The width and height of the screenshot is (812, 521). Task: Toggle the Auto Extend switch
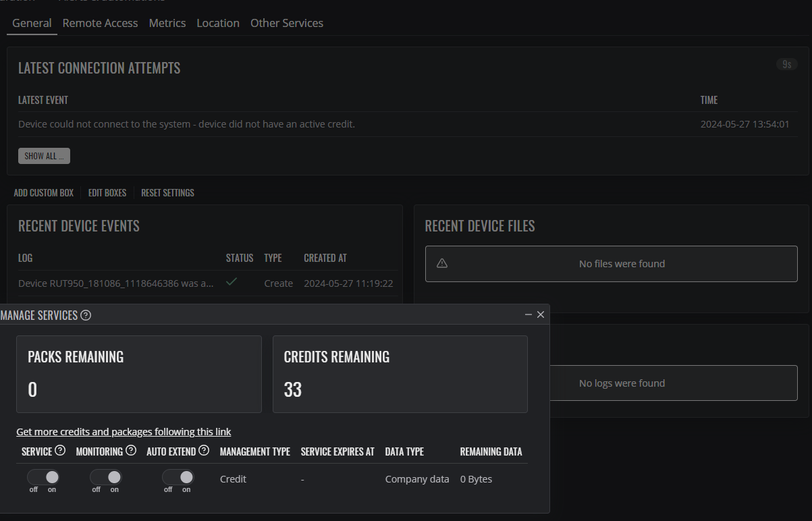pyautogui.click(x=178, y=477)
